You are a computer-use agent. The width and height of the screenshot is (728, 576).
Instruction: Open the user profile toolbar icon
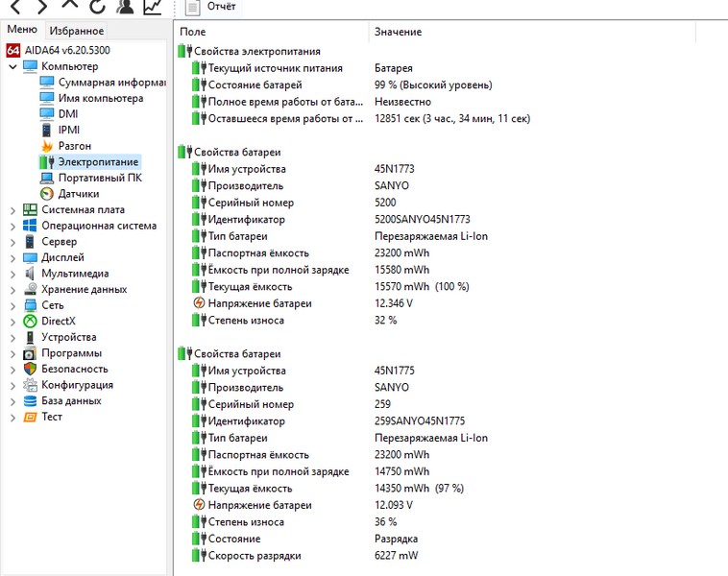[x=125, y=7]
